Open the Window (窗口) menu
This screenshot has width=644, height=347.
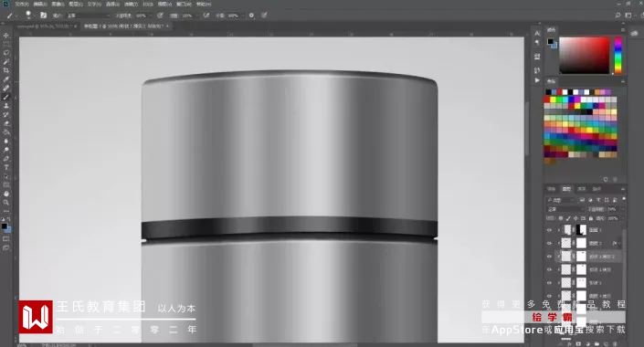click(x=184, y=4)
